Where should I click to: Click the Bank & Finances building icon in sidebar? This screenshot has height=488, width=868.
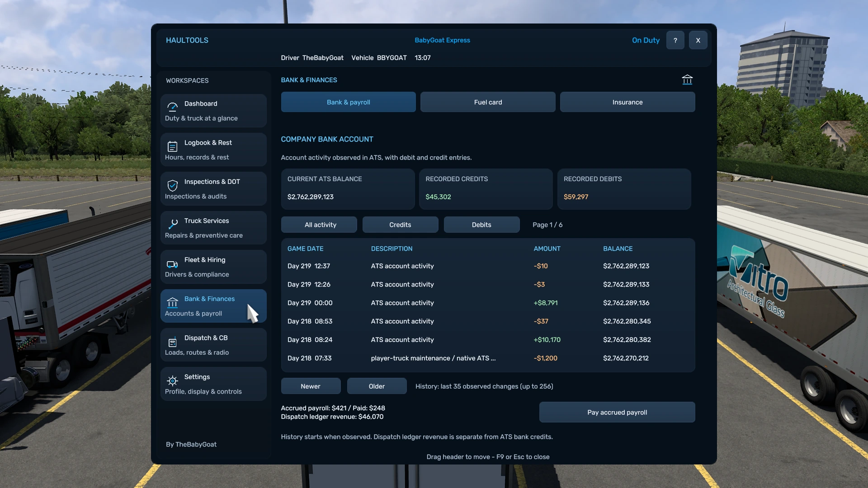tap(172, 303)
